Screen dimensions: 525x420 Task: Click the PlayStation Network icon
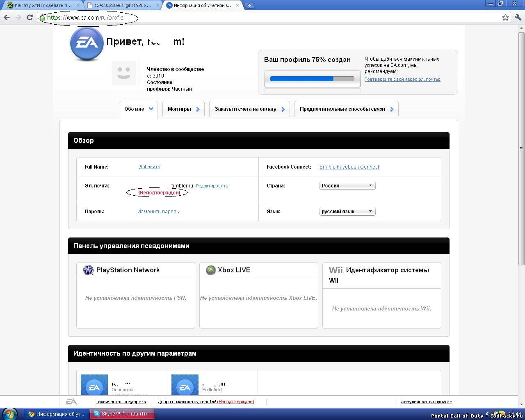point(88,270)
